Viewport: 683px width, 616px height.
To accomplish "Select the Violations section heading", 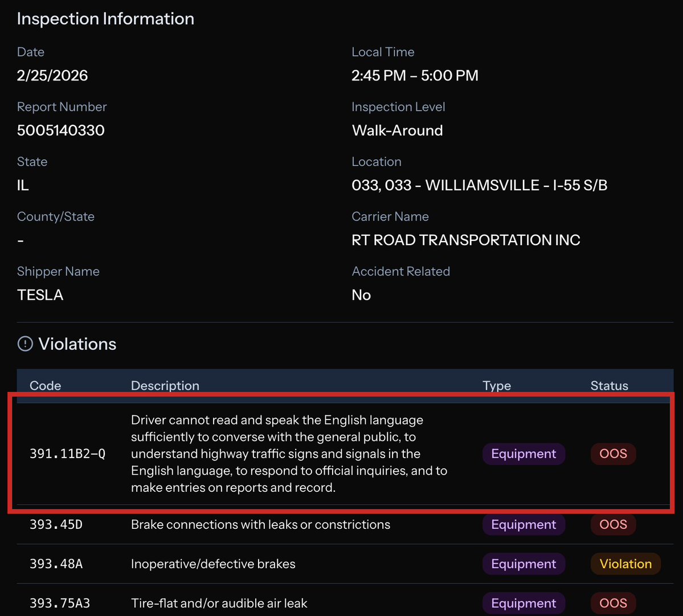I will click(77, 344).
